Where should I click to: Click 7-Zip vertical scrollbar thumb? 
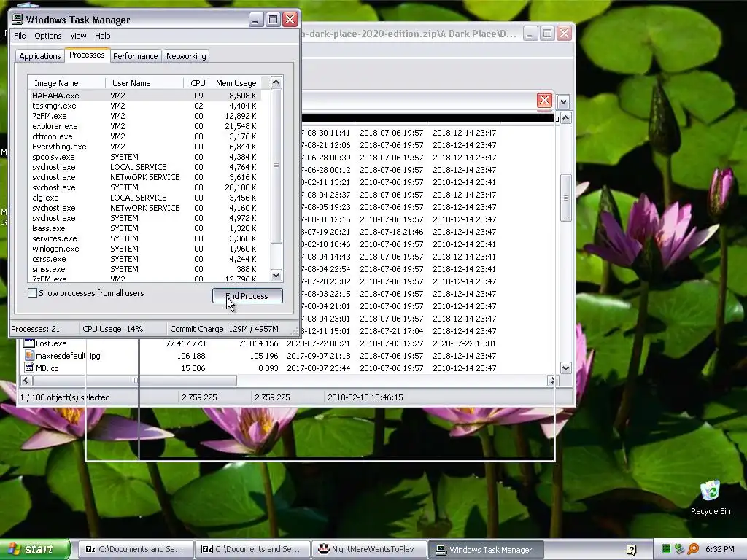pos(565,198)
